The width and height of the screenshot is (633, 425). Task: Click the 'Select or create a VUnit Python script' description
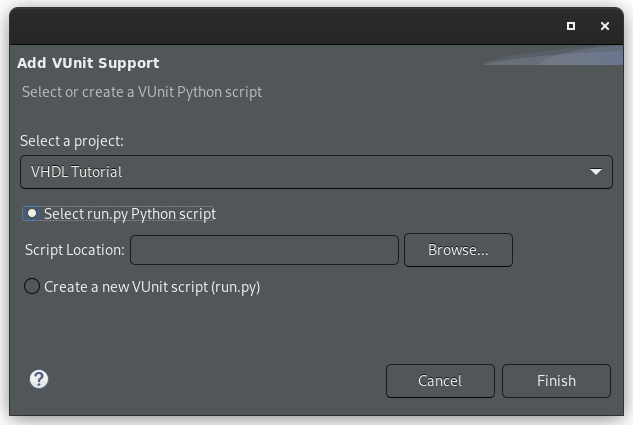pyautogui.click(x=142, y=92)
